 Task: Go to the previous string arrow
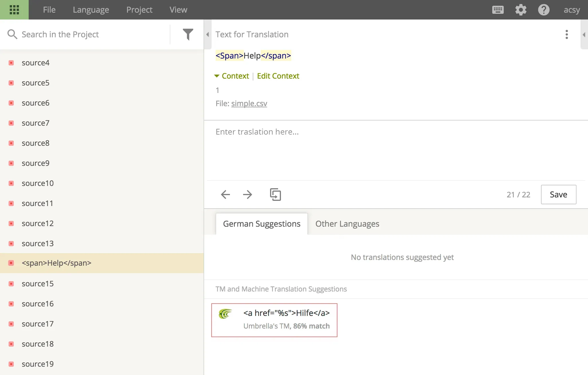[225, 195]
